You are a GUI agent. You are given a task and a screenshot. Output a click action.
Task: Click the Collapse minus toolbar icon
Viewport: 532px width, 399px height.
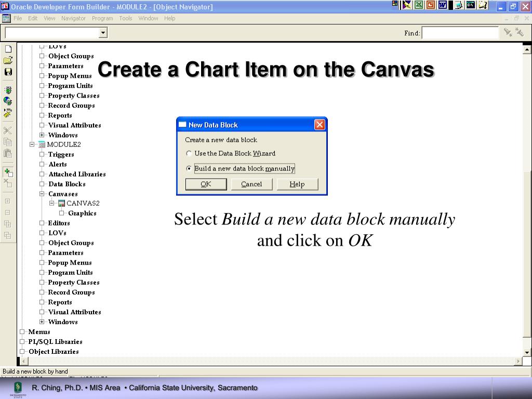[7, 212]
